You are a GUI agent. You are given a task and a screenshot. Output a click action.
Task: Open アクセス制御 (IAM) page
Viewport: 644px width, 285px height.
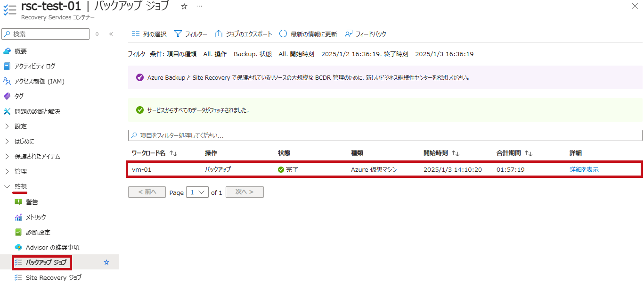click(40, 81)
